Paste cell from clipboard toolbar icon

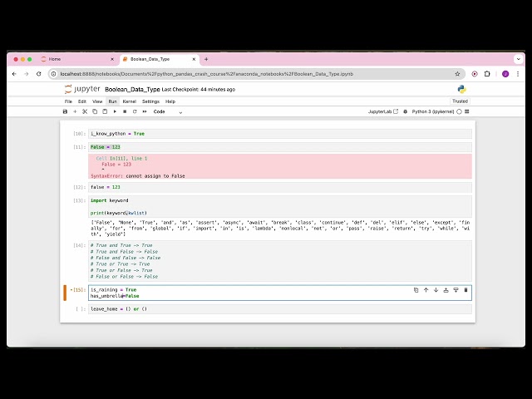tap(105, 111)
